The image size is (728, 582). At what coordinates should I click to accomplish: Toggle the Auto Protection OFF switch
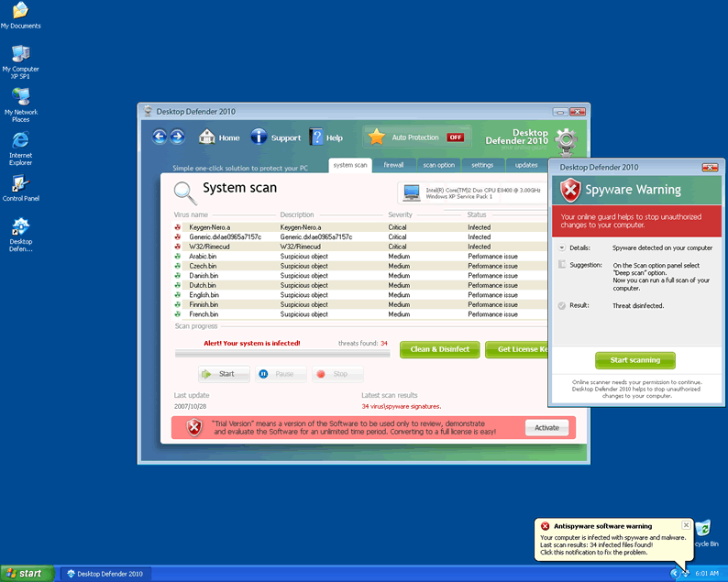coord(455,137)
